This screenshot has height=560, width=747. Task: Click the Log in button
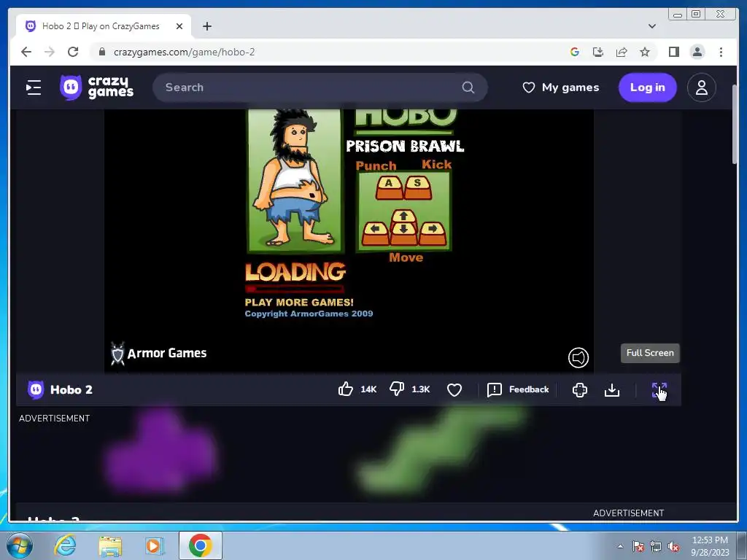647,87
